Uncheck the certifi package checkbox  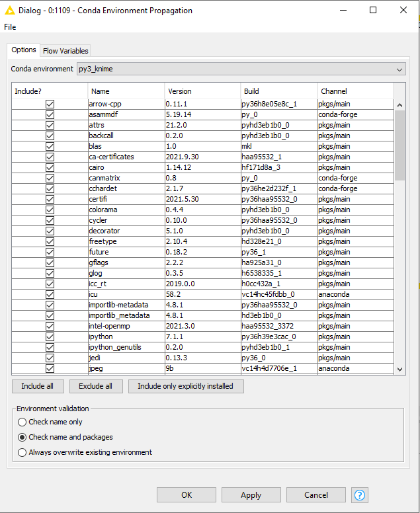pos(50,199)
